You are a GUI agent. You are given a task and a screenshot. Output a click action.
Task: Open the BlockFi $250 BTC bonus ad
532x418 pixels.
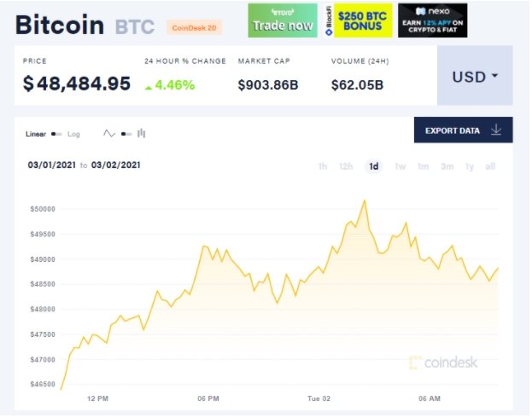click(x=359, y=20)
